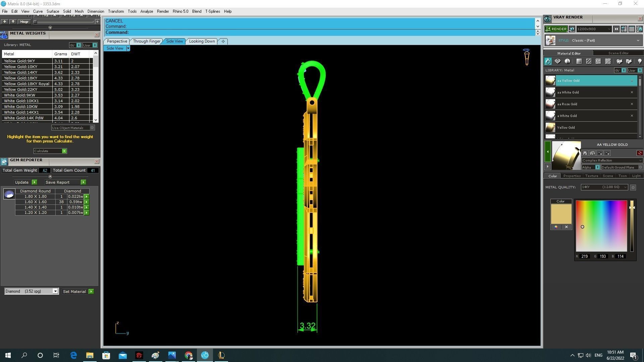The image size is (644, 362).
Task: Choose the gradient square material icon
Action: point(579,61)
